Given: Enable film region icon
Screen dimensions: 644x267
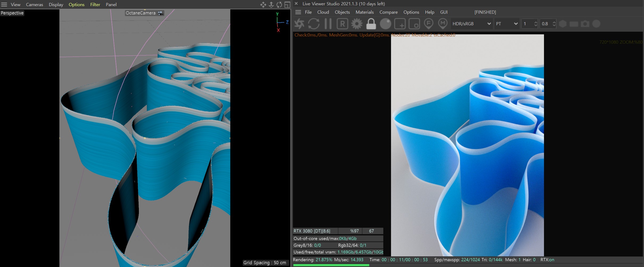Looking at the screenshot, I should point(414,24).
